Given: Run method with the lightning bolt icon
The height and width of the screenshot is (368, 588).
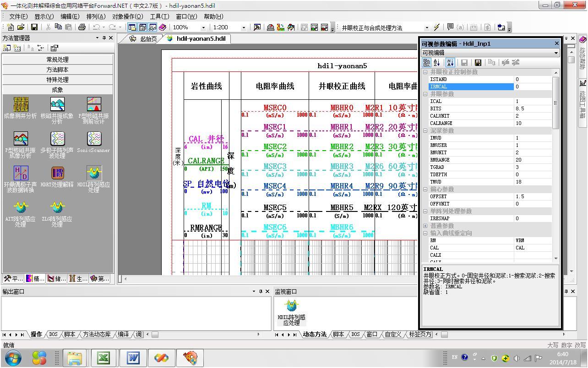Looking at the screenshot, I should point(436,27).
